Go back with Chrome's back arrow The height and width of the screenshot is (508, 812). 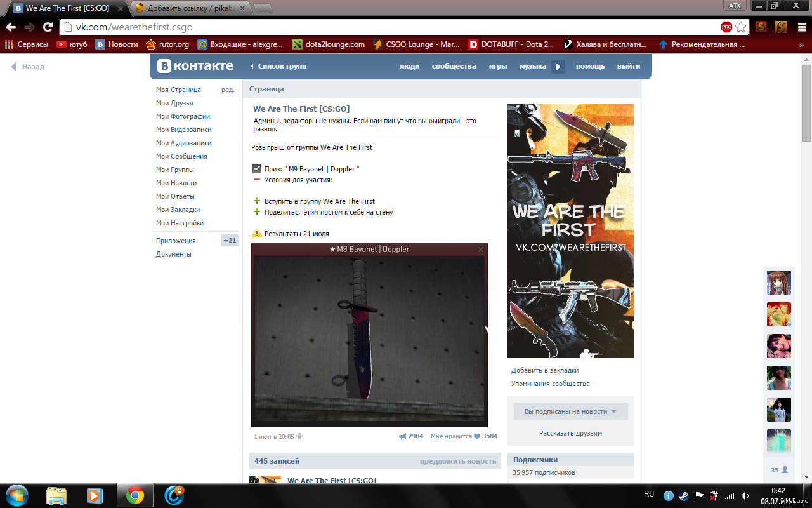[x=11, y=27]
